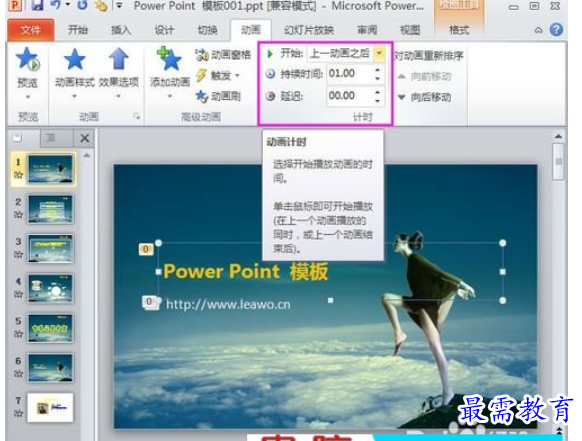Click the Undo icon in the title bar
582x441 pixels.
[x=55, y=5]
